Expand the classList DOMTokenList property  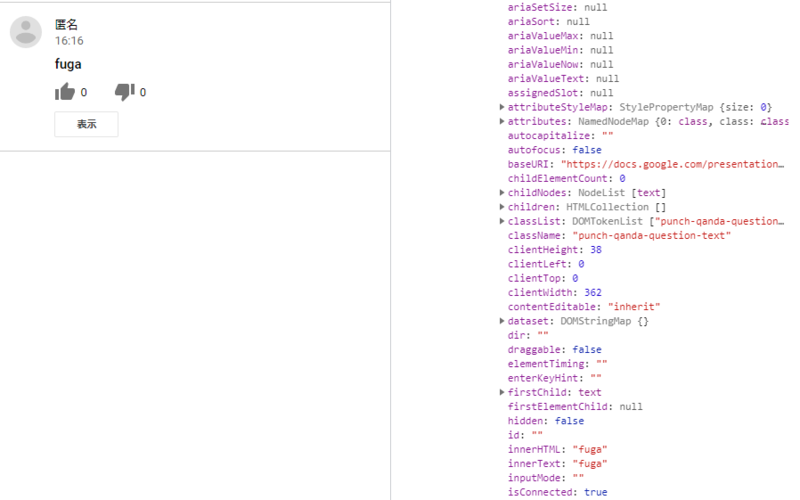click(502, 221)
